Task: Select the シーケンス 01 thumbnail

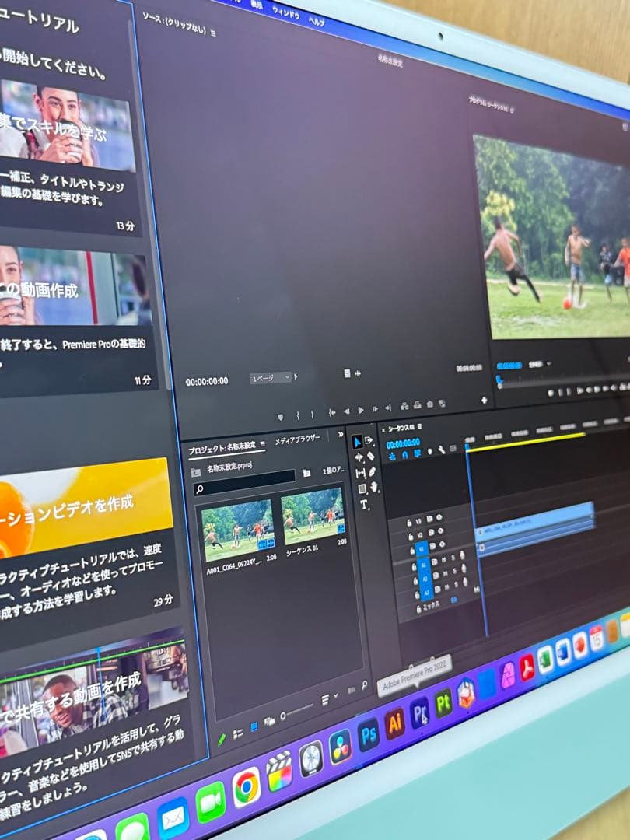Action: click(311, 516)
